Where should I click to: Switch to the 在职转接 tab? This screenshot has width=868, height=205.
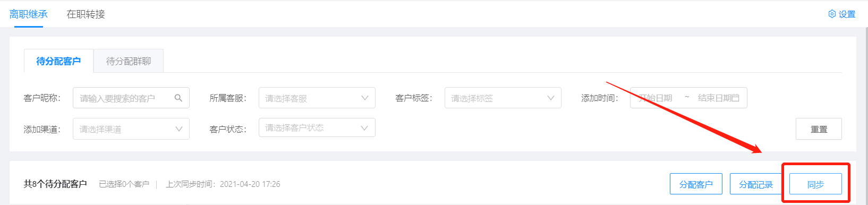pos(86,14)
